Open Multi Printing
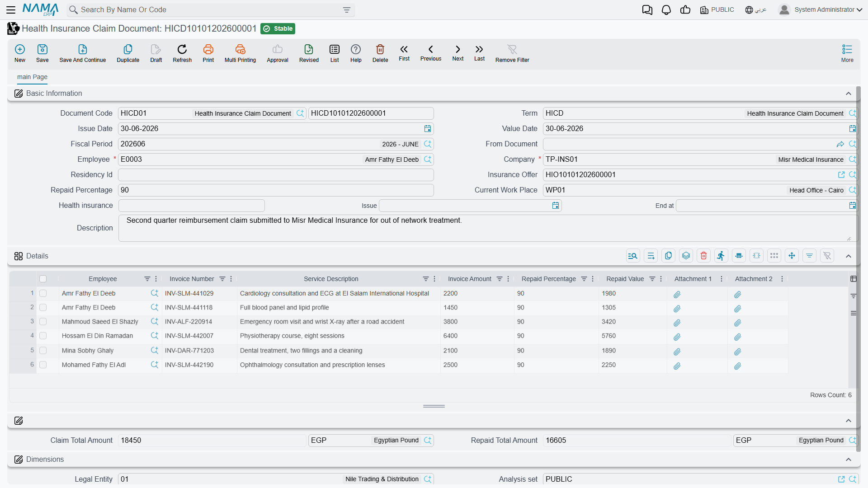 [240, 53]
